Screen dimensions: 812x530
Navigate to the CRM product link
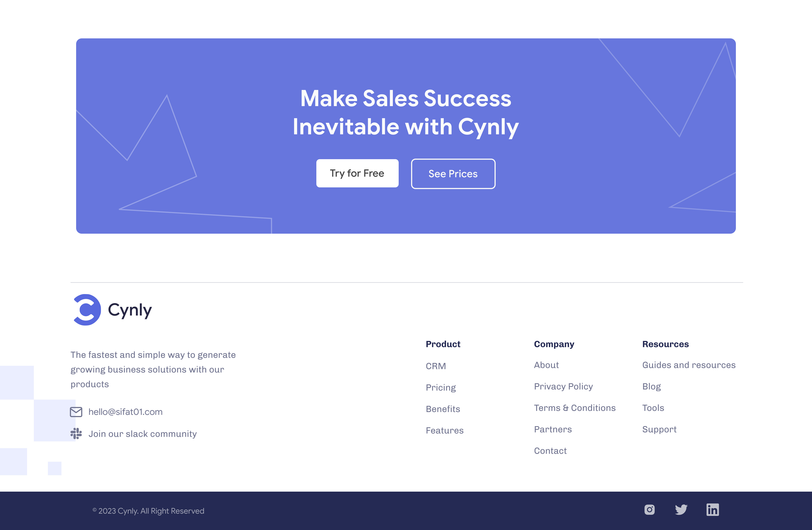(436, 365)
